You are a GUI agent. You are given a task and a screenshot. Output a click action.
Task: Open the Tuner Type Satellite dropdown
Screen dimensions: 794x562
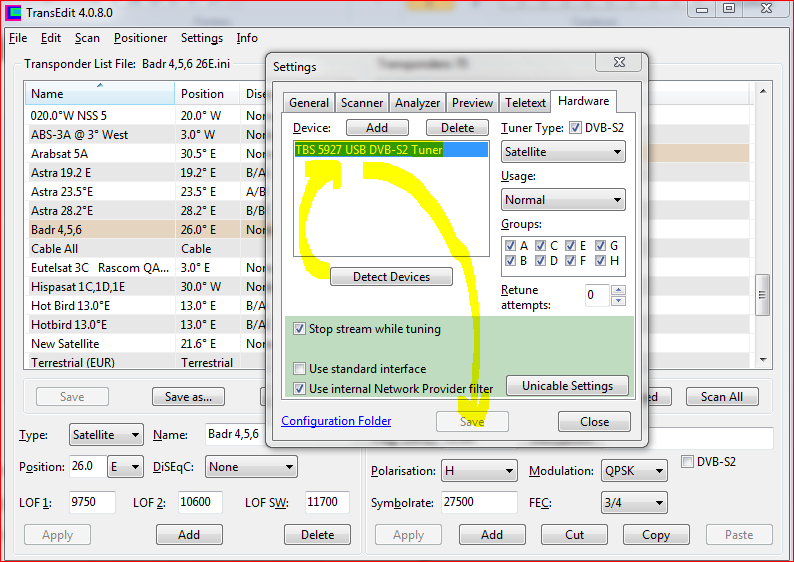coord(563,152)
